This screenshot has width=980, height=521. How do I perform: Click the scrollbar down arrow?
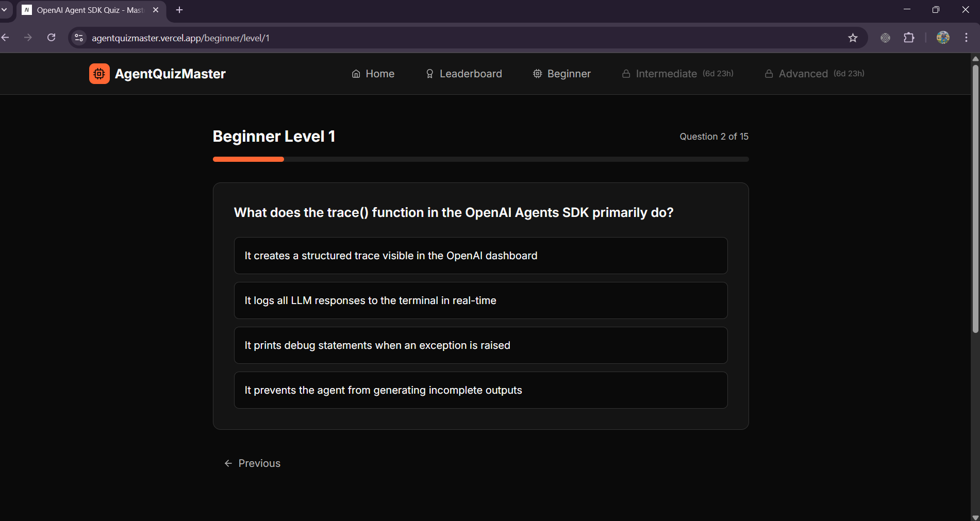[975, 517]
